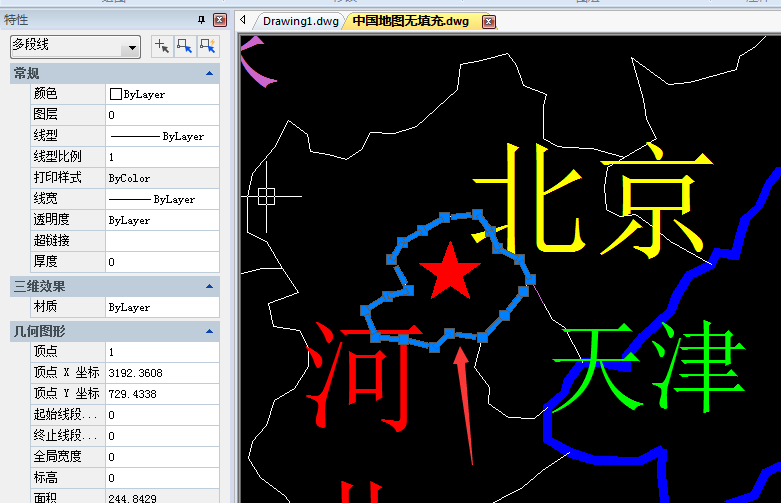
Task: Click the 透明度 ByLayer value
Action: [x=162, y=220]
